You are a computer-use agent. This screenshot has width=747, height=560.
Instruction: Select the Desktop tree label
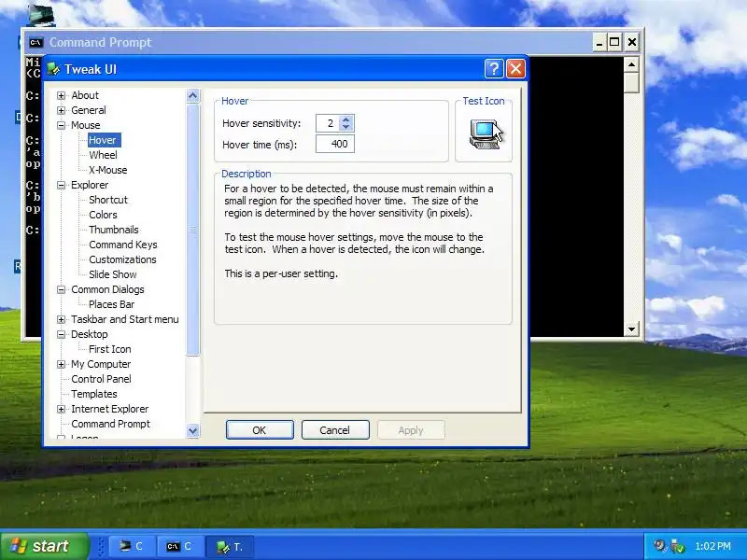click(89, 334)
